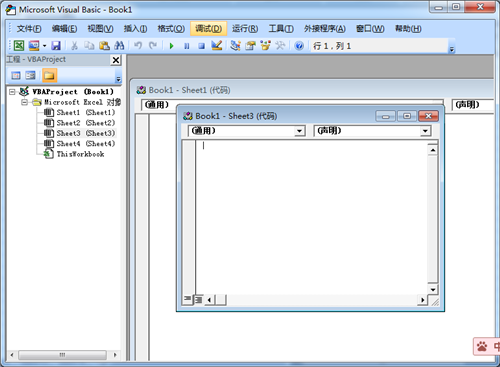Open the 运行(R) menu
The image size is (500, 367).
(x=245, y=29)
